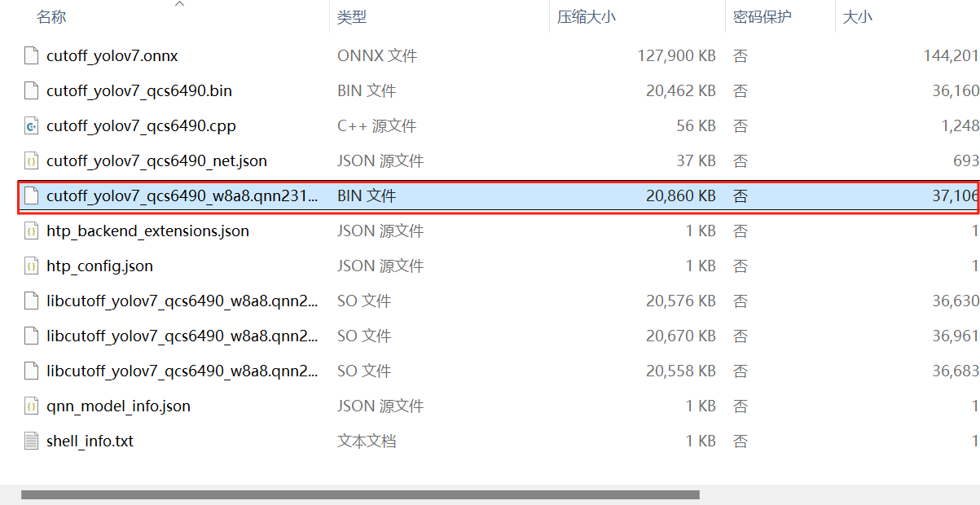Click the 'C++ 源文件' type cell
This screenshot has width=980, height=505.
[376, 126]
